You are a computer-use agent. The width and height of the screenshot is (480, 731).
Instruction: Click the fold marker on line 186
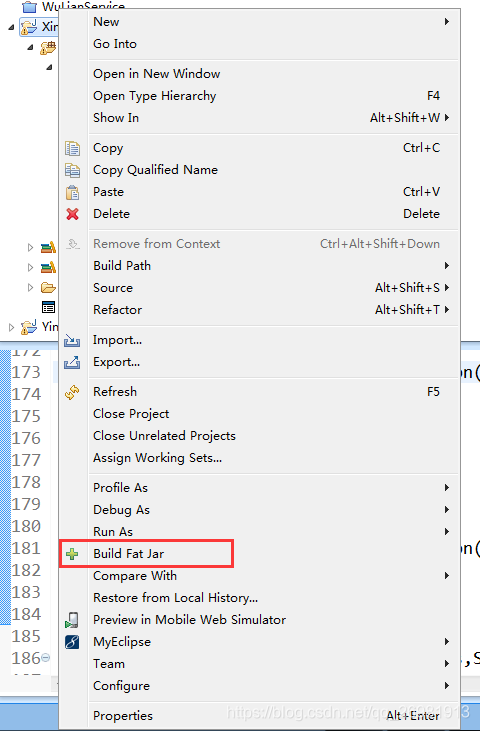coord(45,658)
